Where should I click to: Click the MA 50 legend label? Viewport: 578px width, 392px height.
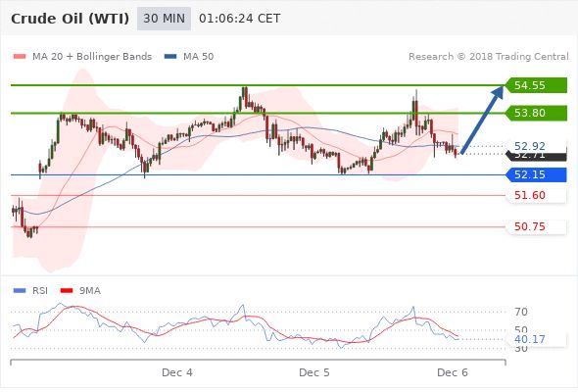(198, 57)
